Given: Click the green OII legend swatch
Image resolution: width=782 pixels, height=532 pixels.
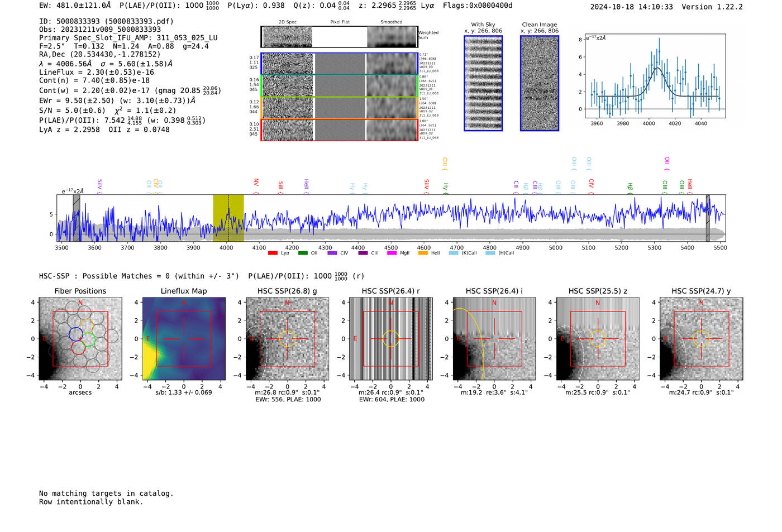Looking at the screenshot, I should pyautogui.click(x=303, y=253).
